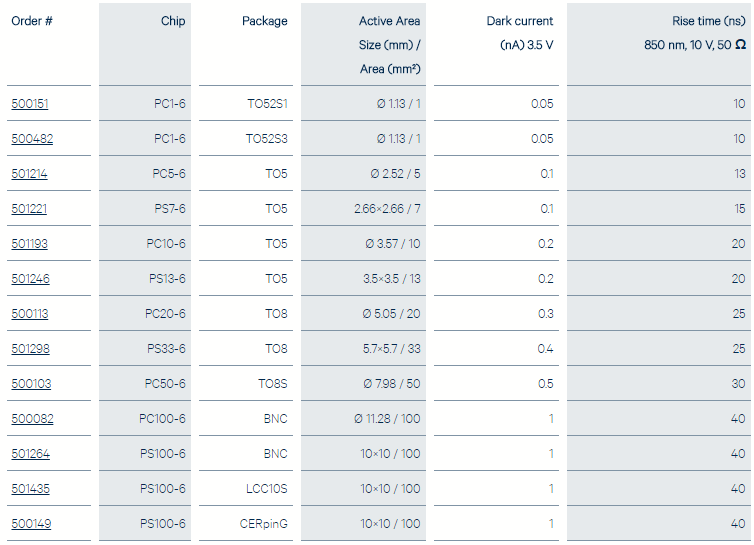Open order link 500149

pyautogui.click(x=30, y=524)
